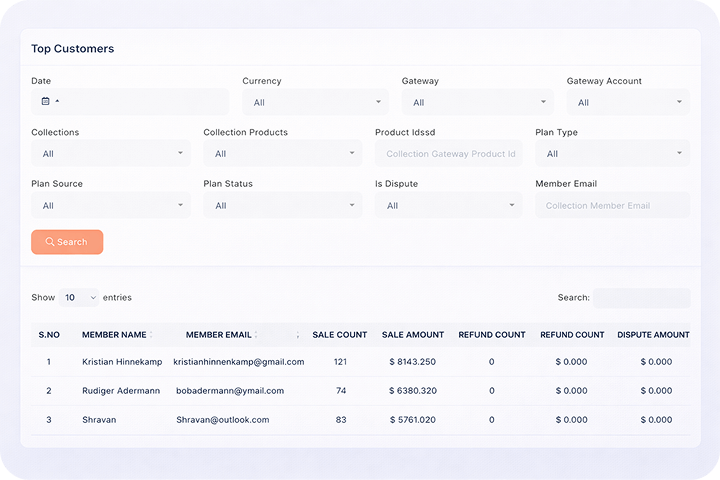
Task: Click the Sale Count column header
Action: [x=339, y=335]
